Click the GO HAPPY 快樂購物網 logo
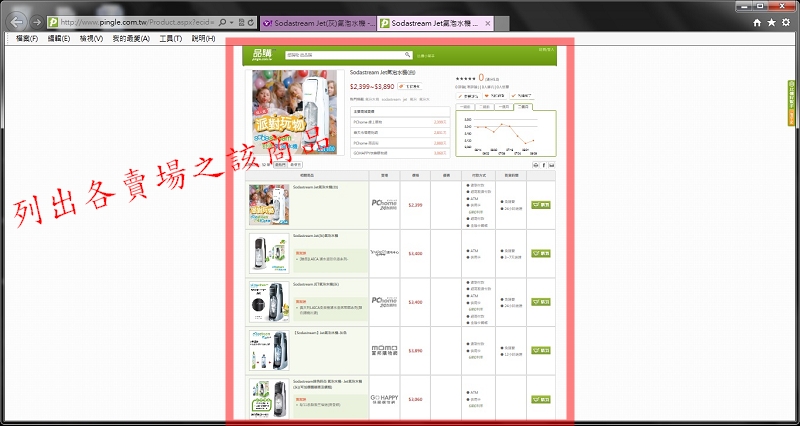This screenshot has width=800, height=426. (x=385, y=398)
